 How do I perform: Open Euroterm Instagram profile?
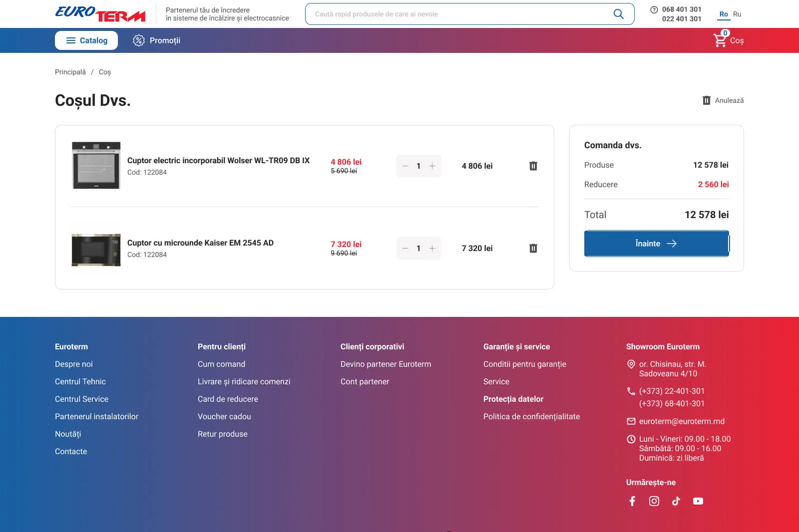pos(654,501)
